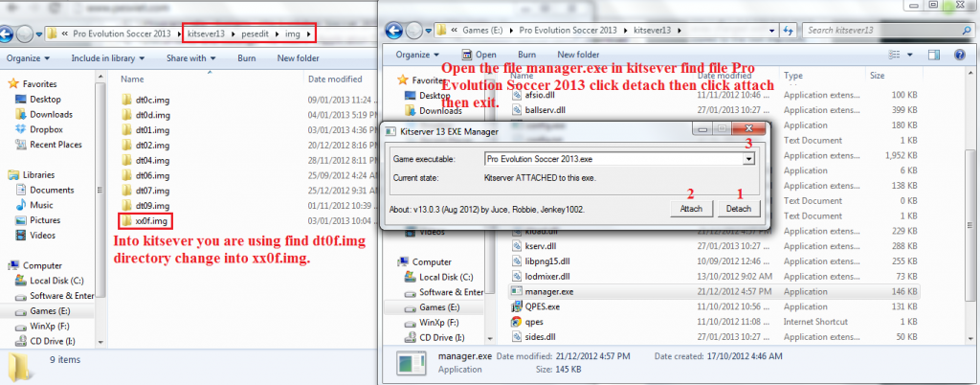The height and width of the screenshot is (385, 980).
Task: Select the xx0f.img folder
Action: 145,220
